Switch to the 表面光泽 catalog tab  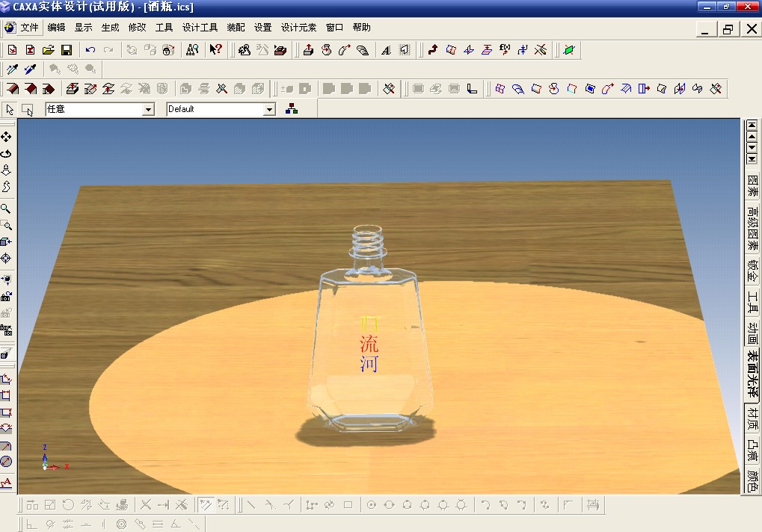tap(752, 375)
